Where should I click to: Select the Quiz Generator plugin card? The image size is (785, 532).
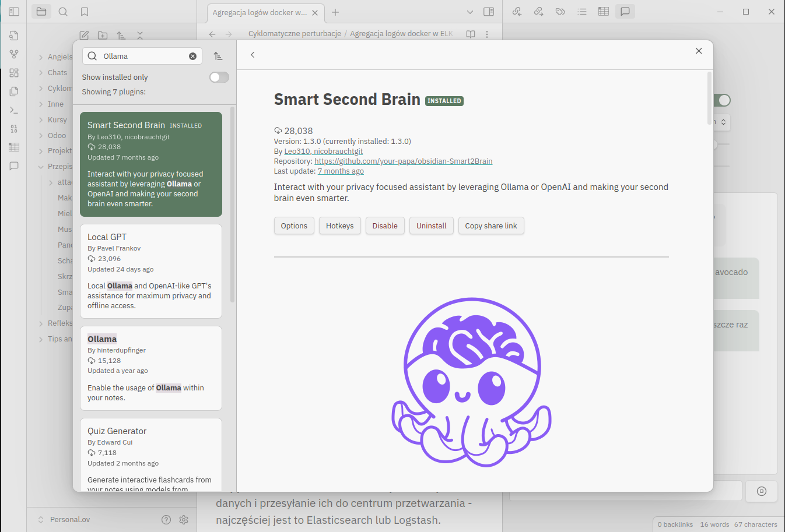(151, 455)
